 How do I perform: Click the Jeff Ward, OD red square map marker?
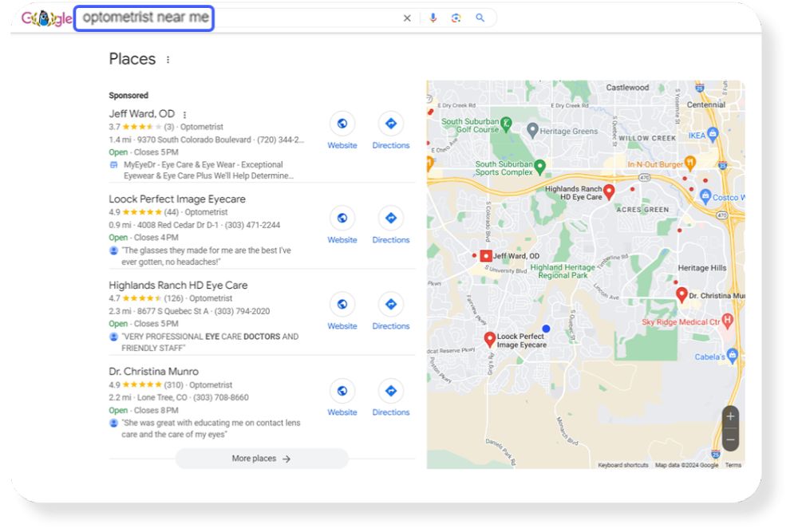[485, 256]
